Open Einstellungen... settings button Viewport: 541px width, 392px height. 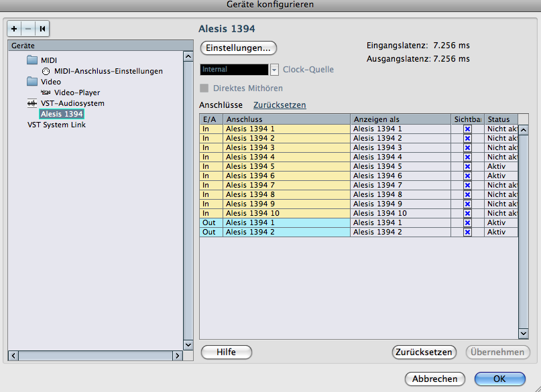coord(239,48)
